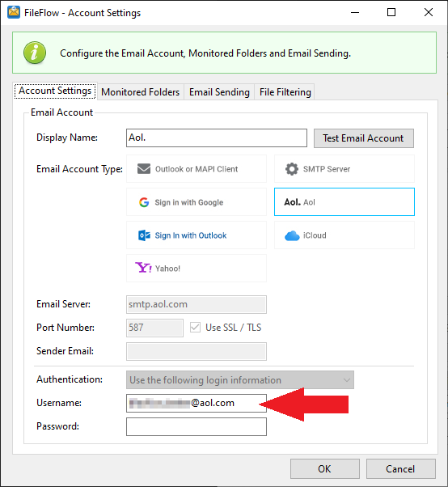The height and width of the screenshot is (487, 448).
Task: Toggle the Use SSL / TLS checkbox
Action: (x=195, y=328)
